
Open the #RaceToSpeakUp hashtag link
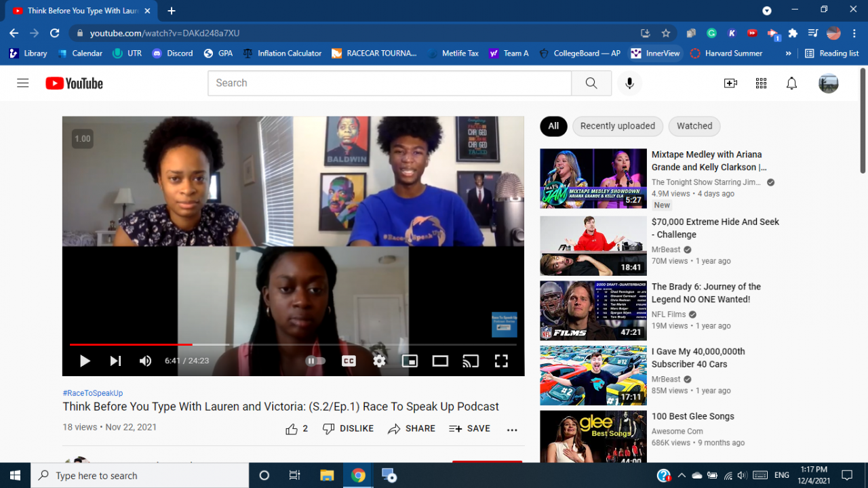(x=93, y=393)
